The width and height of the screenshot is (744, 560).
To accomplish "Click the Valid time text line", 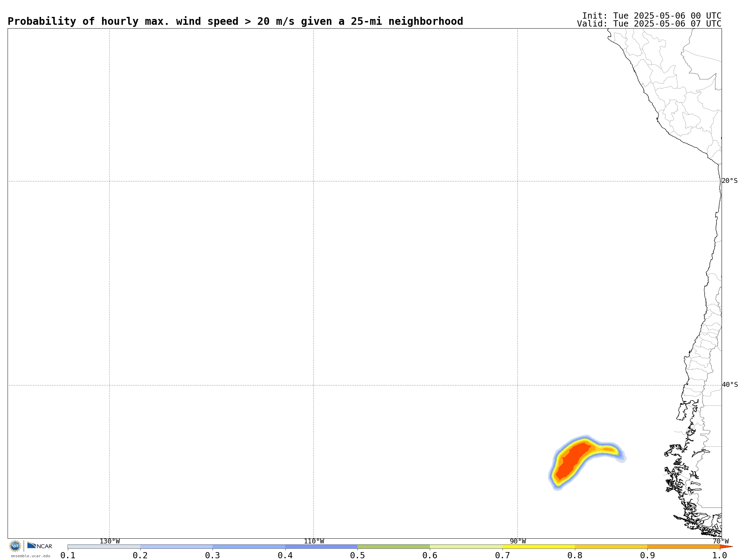I will click(x=649, y=24).
